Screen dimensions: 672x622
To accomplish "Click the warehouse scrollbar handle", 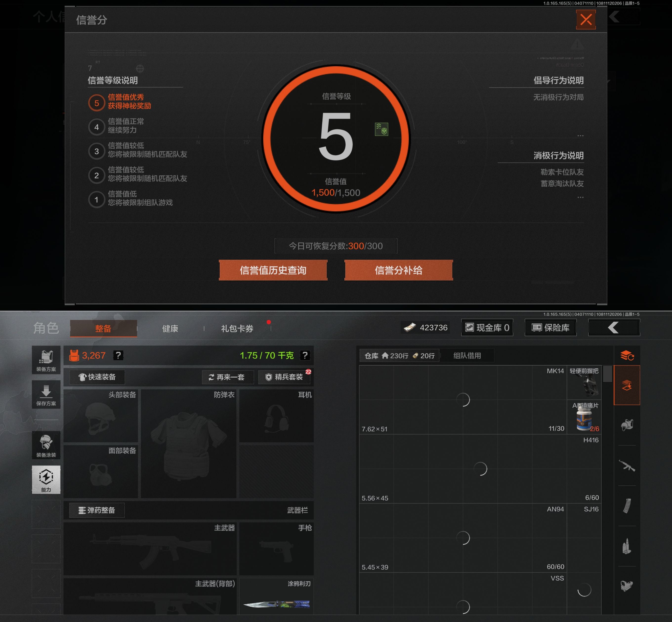I will pos(607,374).
